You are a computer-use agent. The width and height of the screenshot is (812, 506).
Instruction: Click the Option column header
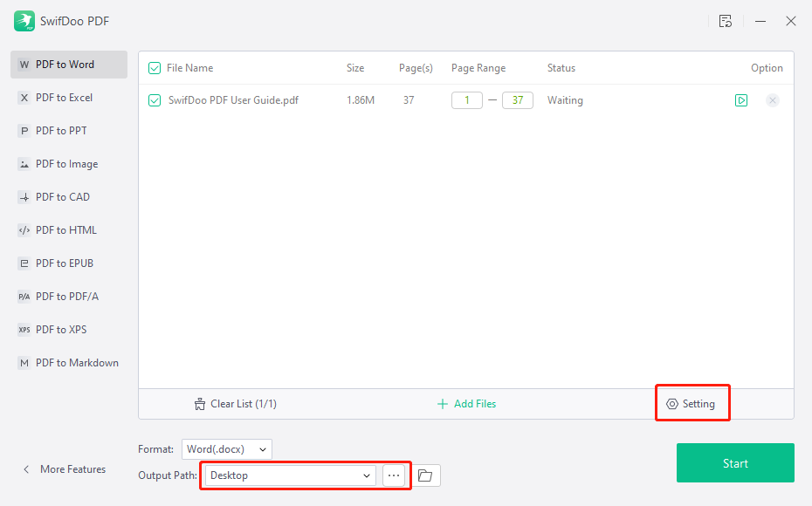click(767, 68)
